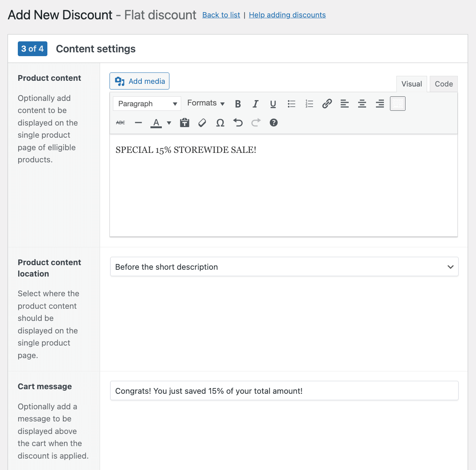The height and width of the screenshot is (470, 476).
Task: Open the Paragraph style dropdown
Action: (x=147, y=103)
